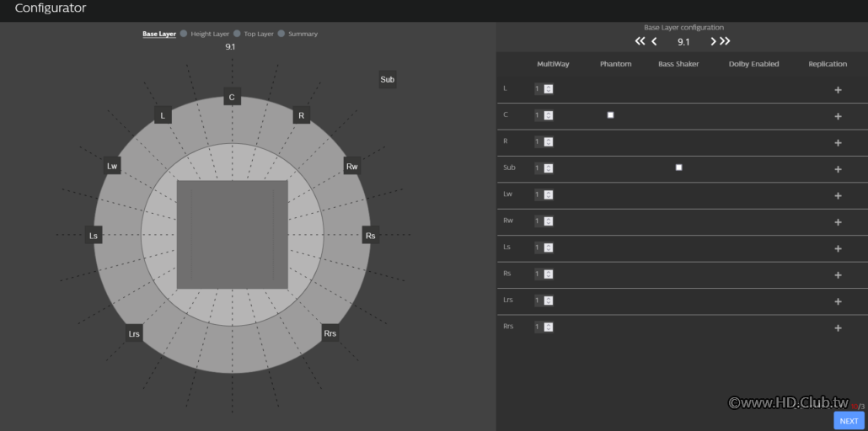Click the 9.1 value between navigation arrows
The width and height of the screenshot is (868, 431).
(x=683, y=42)
